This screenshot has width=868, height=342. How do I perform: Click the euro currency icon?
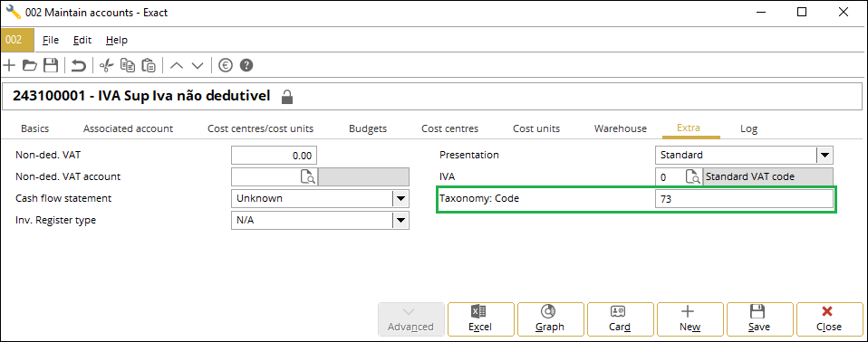pyautogui.click(x=225, y=65)
